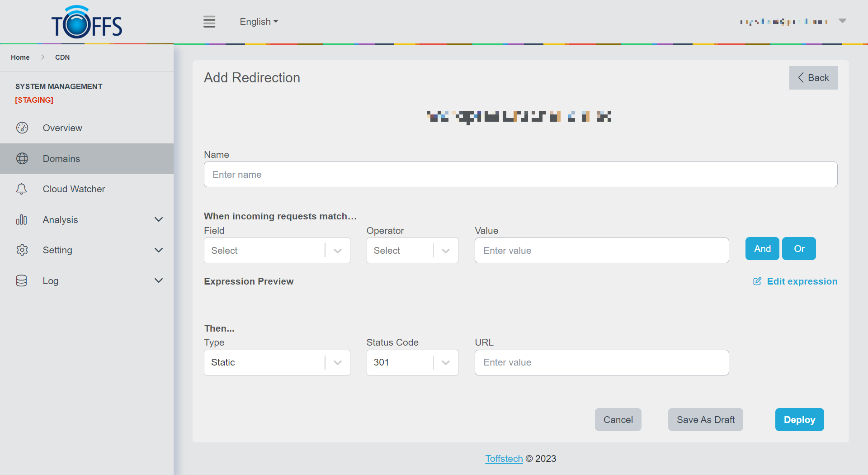Click the Overview gauge icon

22,128
